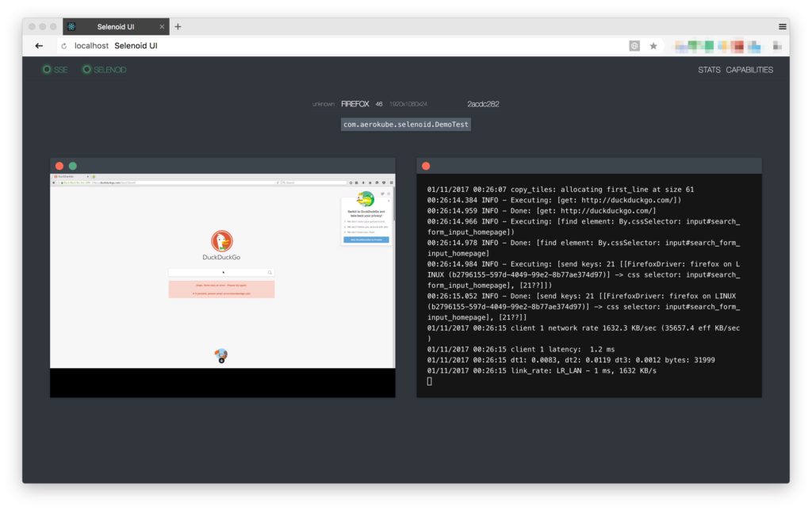Open the hamburger menu icon

783,26
